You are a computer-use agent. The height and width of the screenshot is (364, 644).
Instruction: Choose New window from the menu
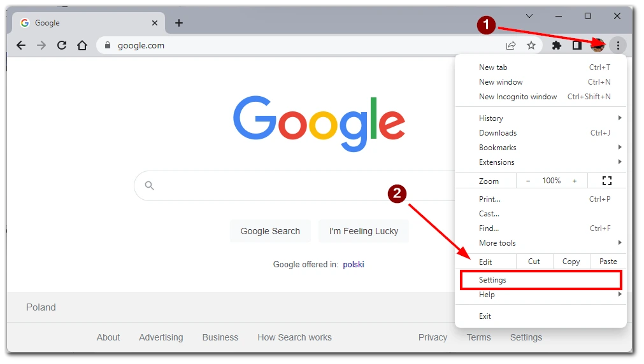541,82
